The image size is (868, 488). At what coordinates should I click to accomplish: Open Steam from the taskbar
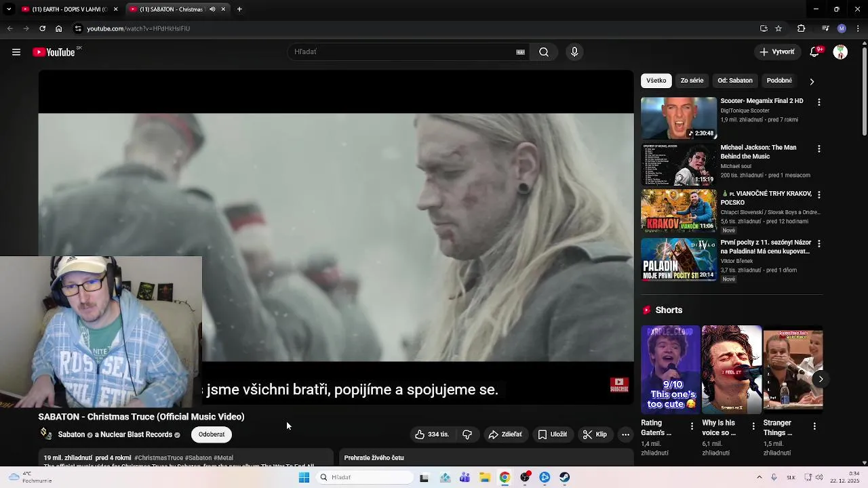(564, 477)
